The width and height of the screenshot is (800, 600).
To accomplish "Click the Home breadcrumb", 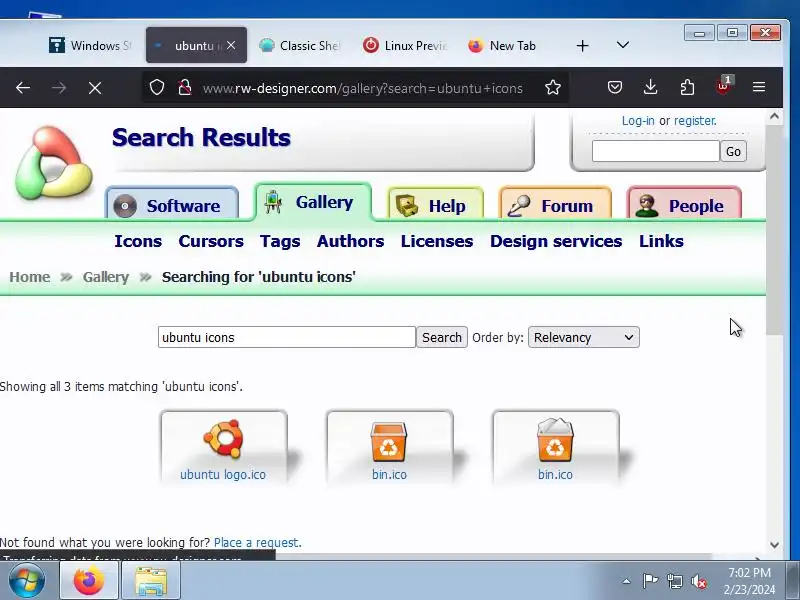I will click(x=30, y=277).
